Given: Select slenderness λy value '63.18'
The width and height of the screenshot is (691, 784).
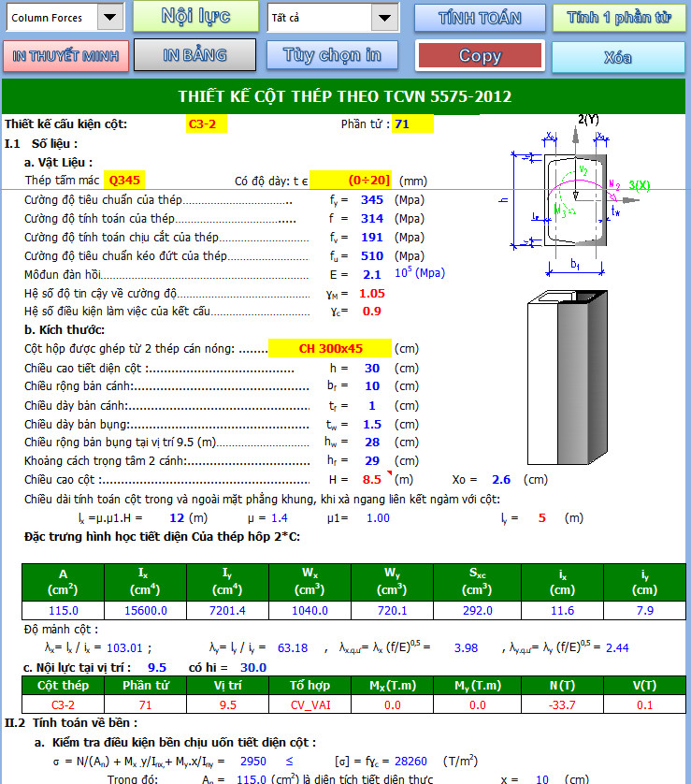Looking at the screenshot, I should point(293,648).
